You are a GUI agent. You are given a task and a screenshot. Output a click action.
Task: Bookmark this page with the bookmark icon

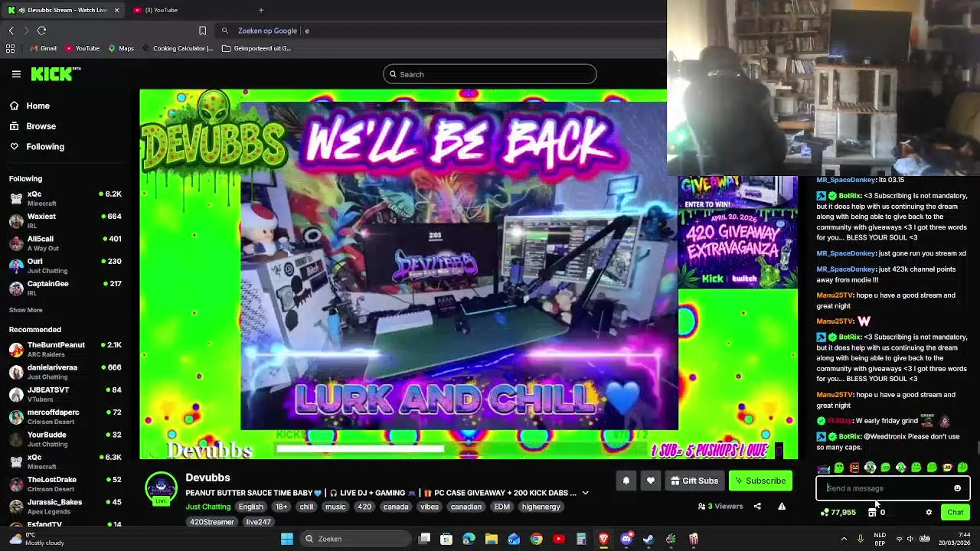202,31
